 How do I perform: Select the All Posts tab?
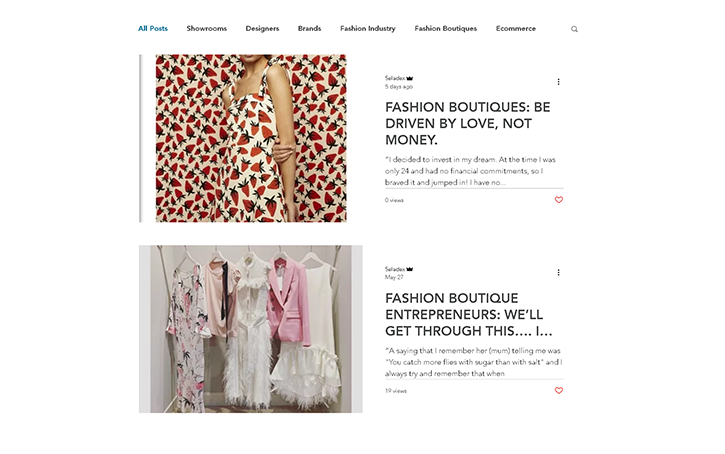[153, 28]
